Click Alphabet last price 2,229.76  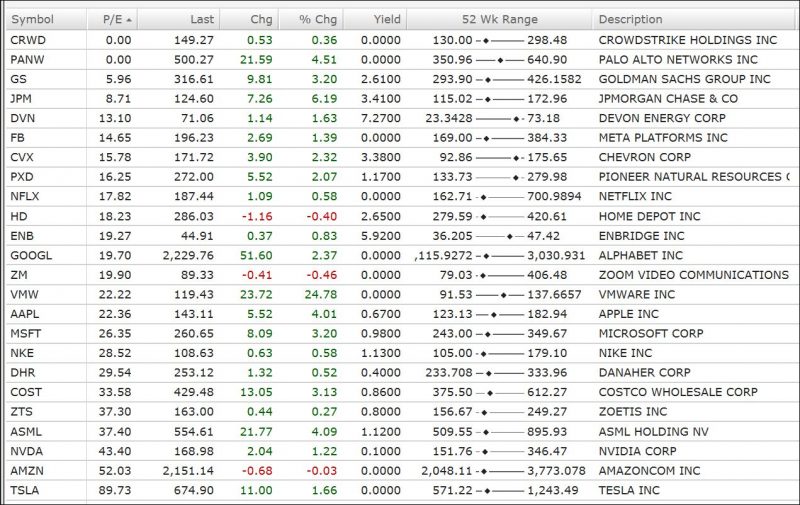click(x=188, y=255)
